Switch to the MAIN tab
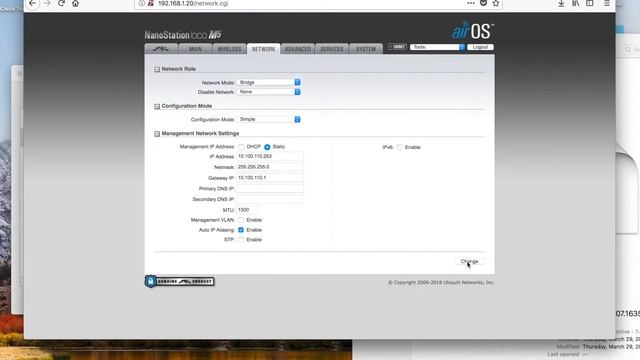The height and width of the screenshot is (360, 640). pos(195,49)
